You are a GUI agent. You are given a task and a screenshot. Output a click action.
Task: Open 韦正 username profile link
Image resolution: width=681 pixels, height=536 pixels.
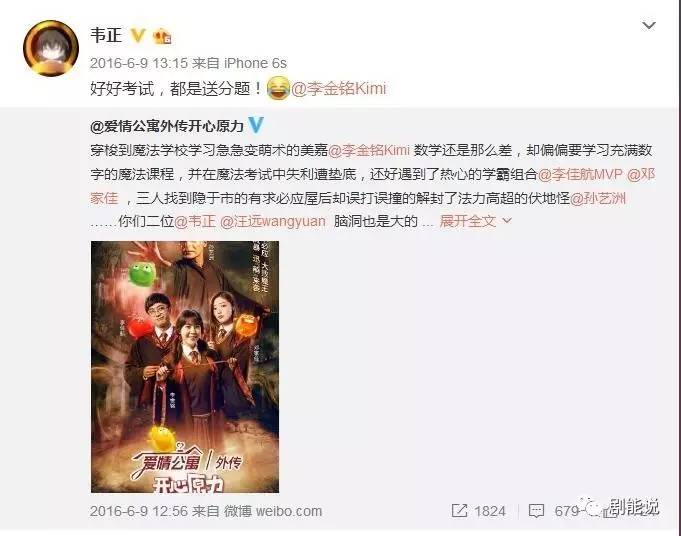[x=106, y=35]
